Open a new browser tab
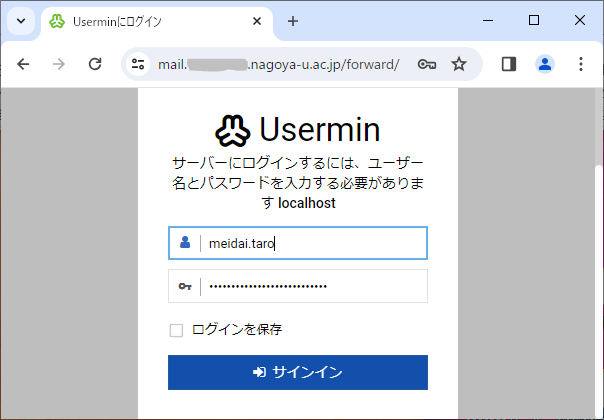 pos(293,21)
